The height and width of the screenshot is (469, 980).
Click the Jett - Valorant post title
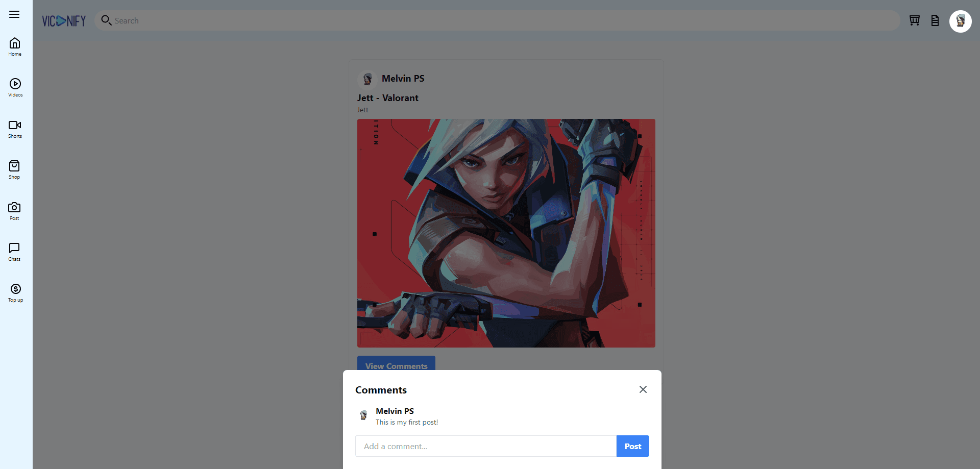click(388, 98)
